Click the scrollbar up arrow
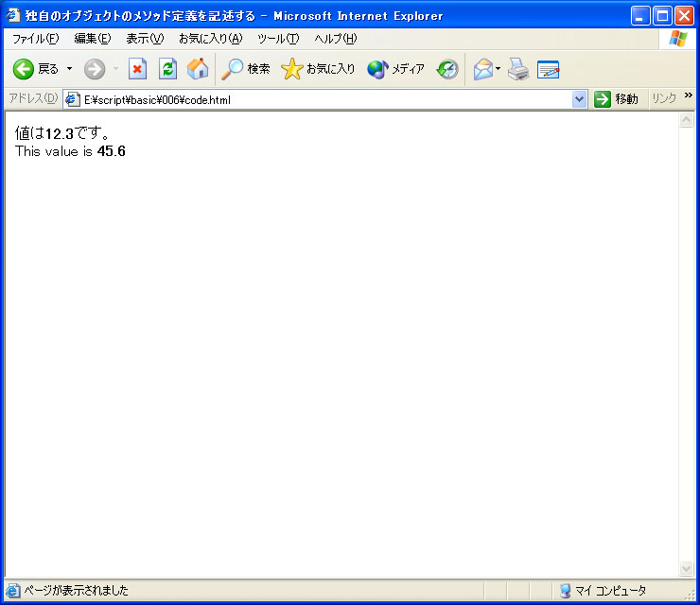Viewport: 700px width, 605px height. point(686,119)
